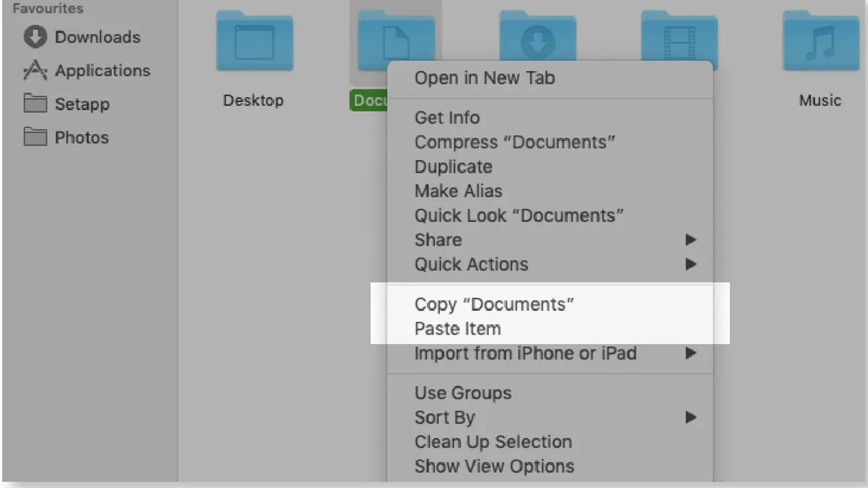Click the Photos folder icon in sidebar
The image size is (868, 488).
click(35, 137)
